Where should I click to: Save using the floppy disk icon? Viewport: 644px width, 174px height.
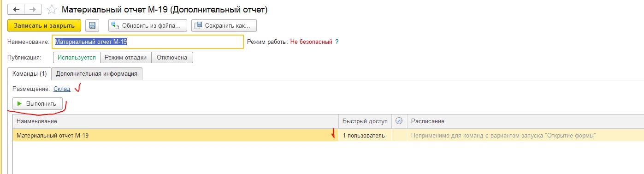point(92,25)
